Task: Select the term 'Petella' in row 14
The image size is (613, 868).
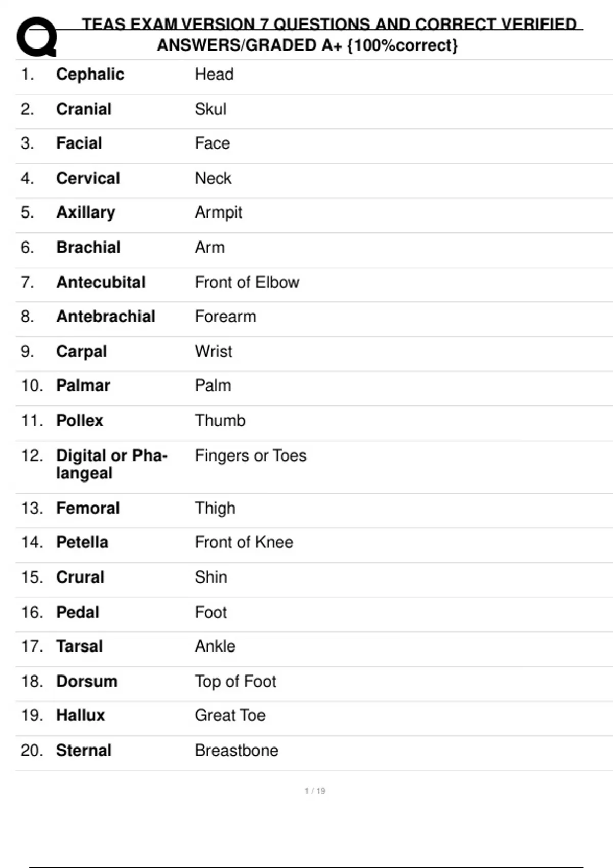Action: click(x=82, y=542)
